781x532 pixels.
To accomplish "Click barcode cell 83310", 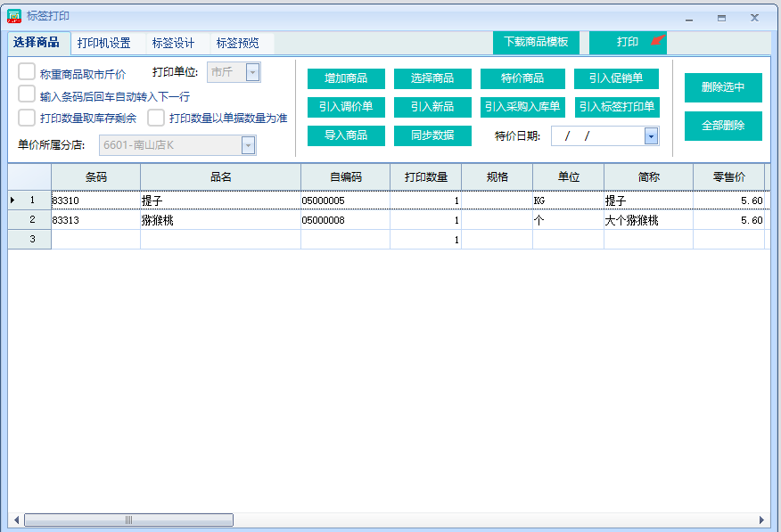I will (95, 201).
